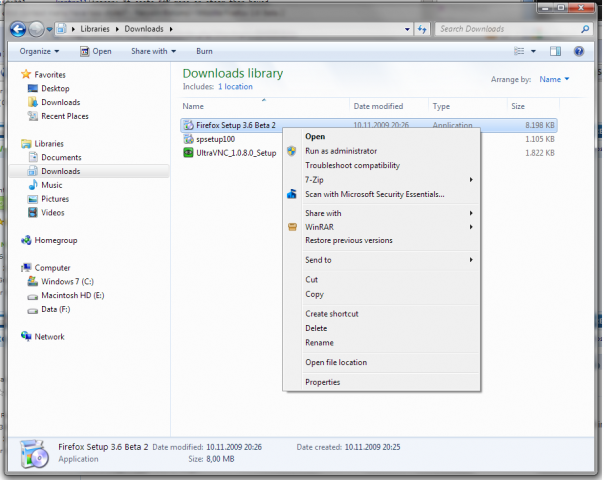Open Help via the question mark icon
Screen dimensions: 604x480
pyautogui.click(x=579, y=51)
